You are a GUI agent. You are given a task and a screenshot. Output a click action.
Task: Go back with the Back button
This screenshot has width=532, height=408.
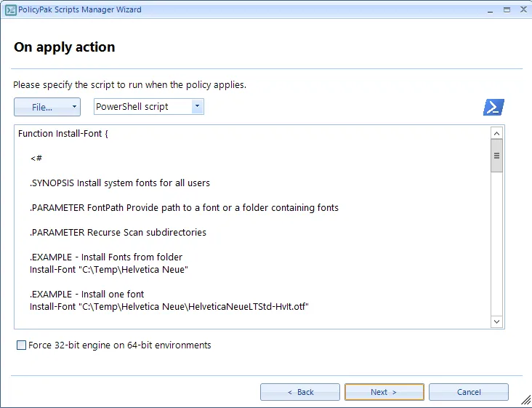coord(300,392)
